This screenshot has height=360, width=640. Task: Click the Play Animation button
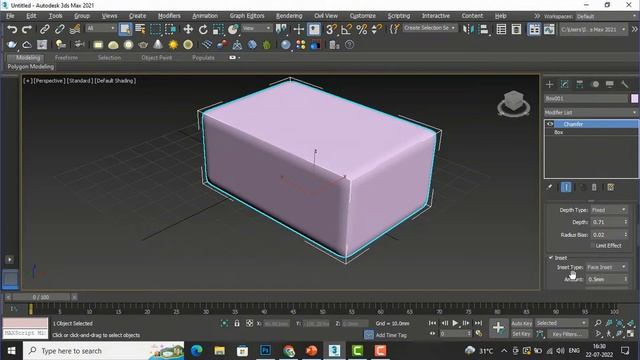[455, 323]
